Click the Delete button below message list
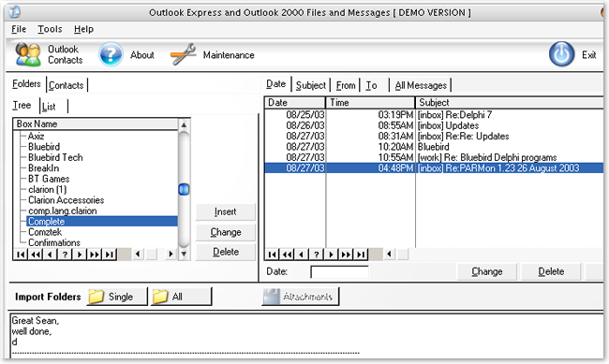 tap(551, 271)
